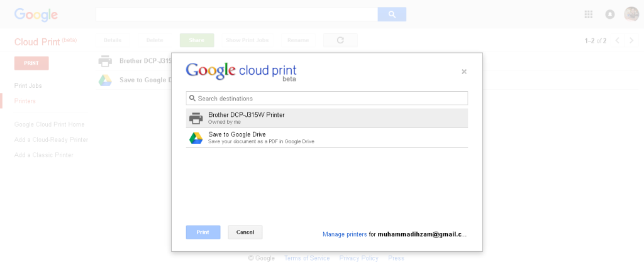Close the cloud print dialog with X
644x277 pixels.
click(464, 72)
